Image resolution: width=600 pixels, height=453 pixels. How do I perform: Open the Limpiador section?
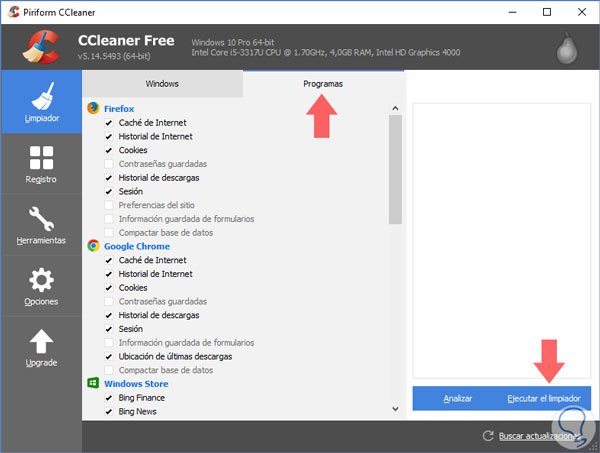coord(41,103)
